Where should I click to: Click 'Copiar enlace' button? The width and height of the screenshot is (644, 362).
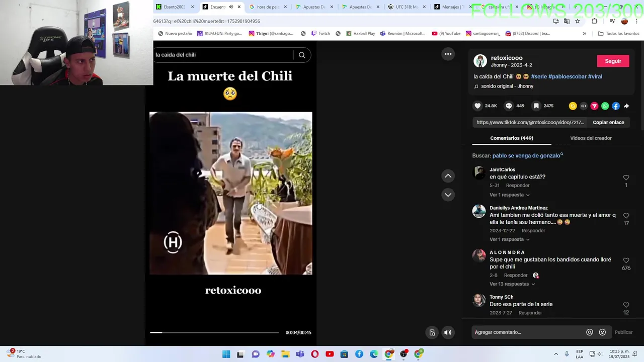coord(608,122)
